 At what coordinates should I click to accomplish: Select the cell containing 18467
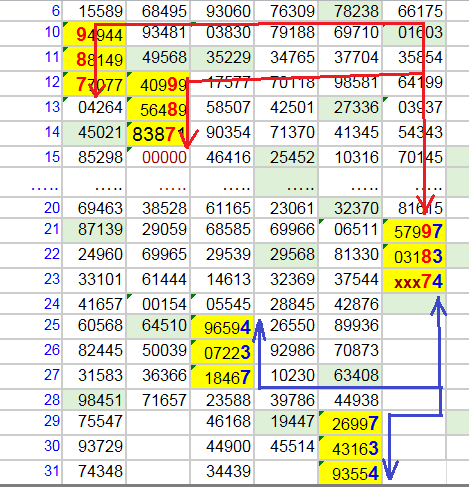(x=222, y=377)
